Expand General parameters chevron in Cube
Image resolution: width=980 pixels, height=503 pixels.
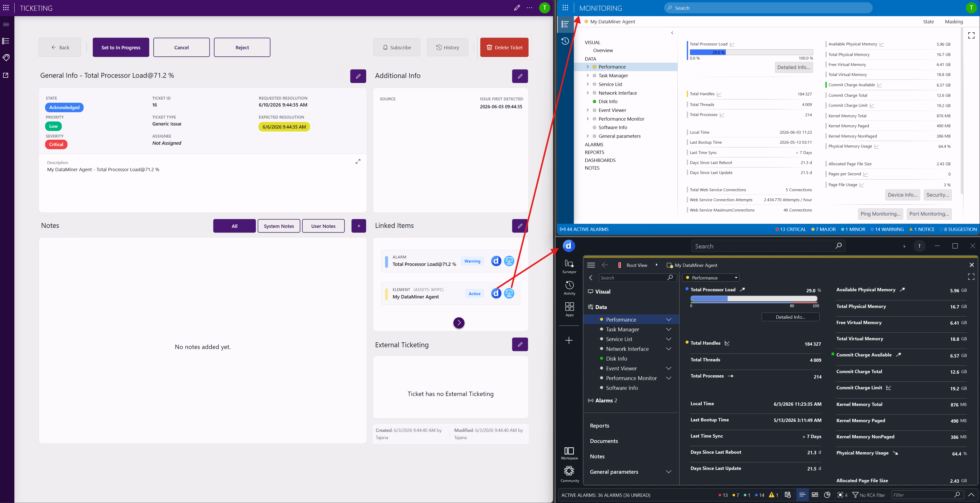pyautogui.click(x=668, y=472)
